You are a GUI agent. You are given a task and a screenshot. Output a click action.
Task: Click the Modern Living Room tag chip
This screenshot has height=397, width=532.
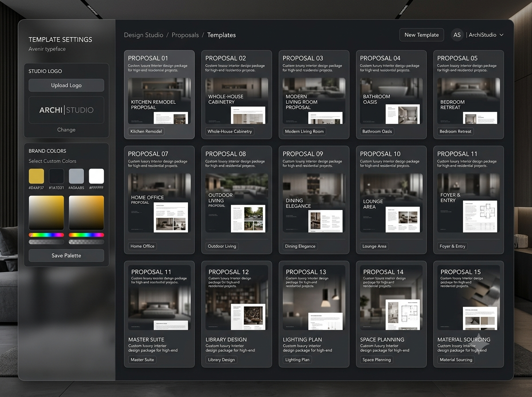(x=305, y=131)
